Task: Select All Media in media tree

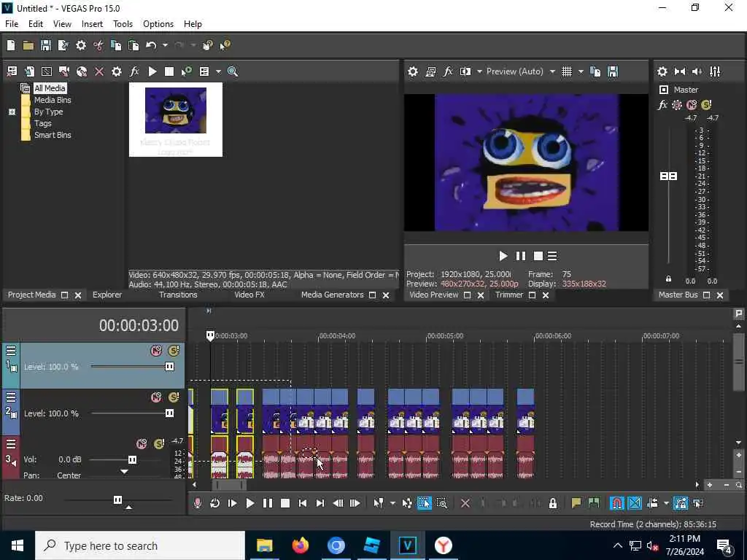Action: tap(50, 88)
